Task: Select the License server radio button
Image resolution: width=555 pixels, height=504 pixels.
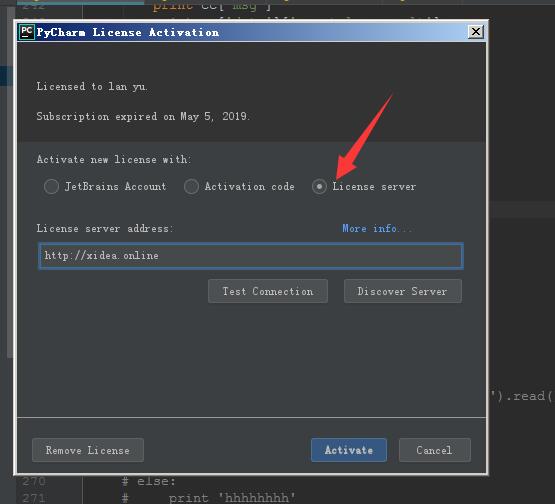Action: pos(319,186)
